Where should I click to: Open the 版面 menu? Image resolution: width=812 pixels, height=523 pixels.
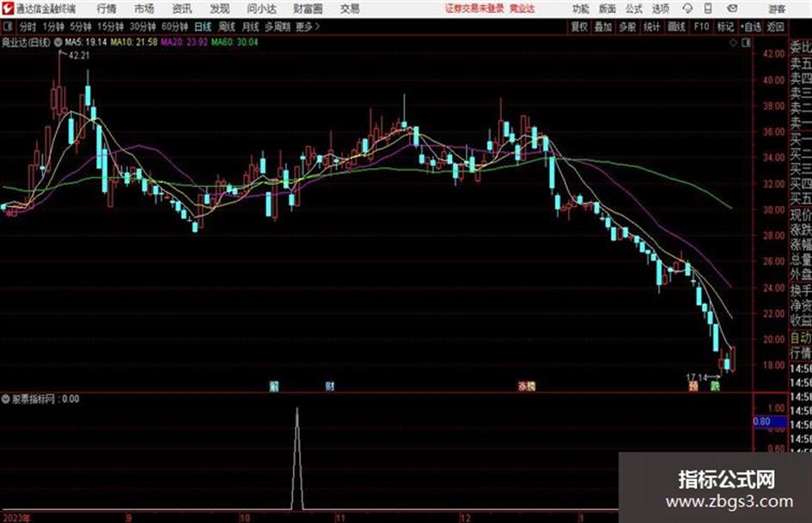607,9
